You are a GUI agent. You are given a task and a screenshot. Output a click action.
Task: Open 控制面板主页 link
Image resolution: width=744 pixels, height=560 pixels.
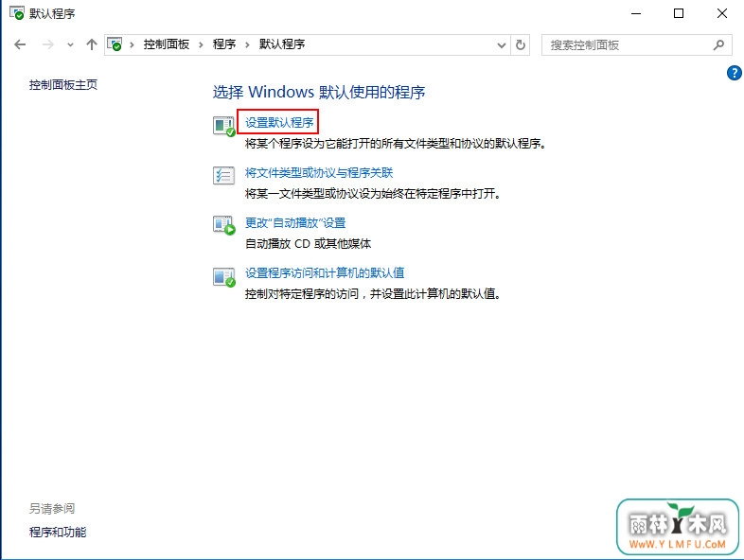(x=63, y=85)
